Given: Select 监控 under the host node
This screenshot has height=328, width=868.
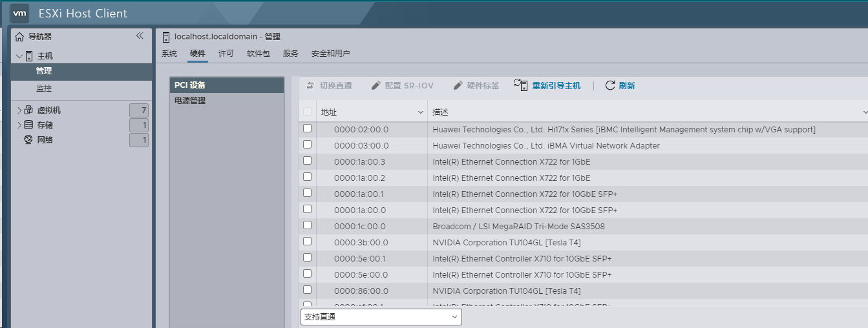Looking at the screenshot, I should point(81,88).
